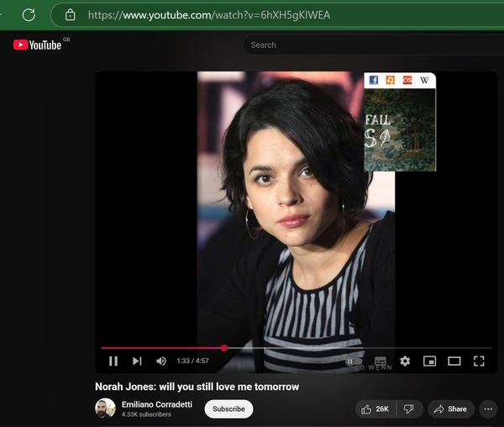Click the progress bar scrubber knob
504x427 pixels.
pos(224,348)
